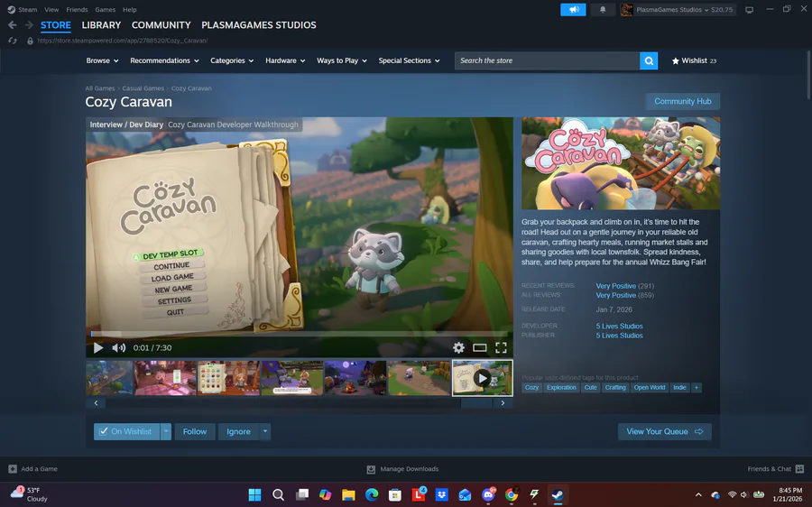Expand the Browse dropdown
The width and height of the screenshot is (812, 507).
point(102,60)
